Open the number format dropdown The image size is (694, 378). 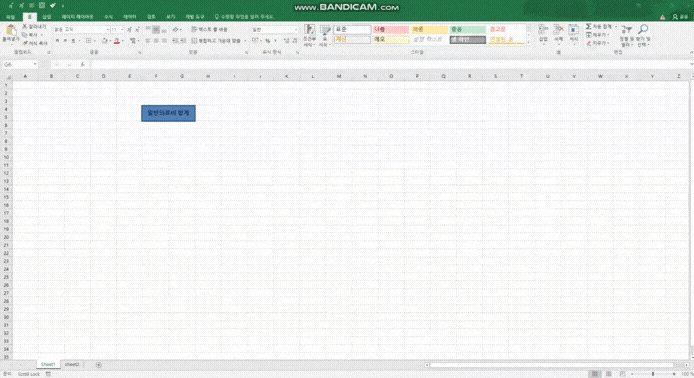296,30
